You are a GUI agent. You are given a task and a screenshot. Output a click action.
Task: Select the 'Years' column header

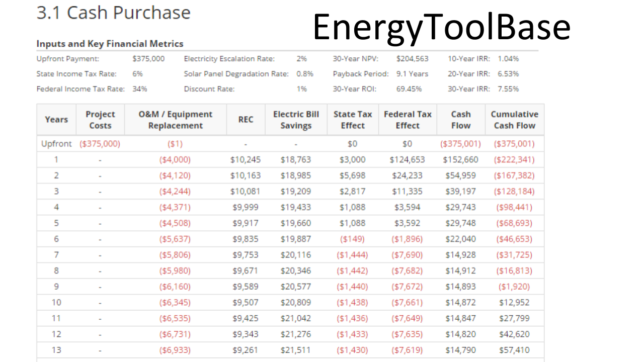(x=56, y=120)
